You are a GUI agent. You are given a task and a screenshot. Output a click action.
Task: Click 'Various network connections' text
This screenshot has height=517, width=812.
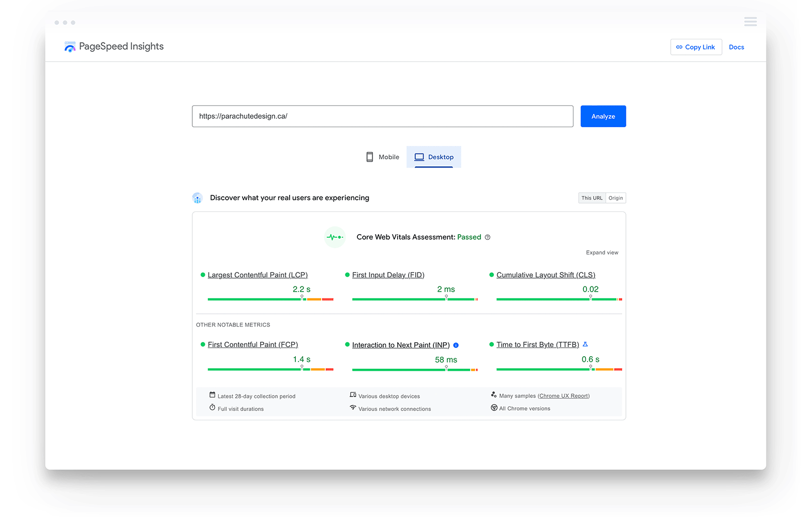[395, 409]
